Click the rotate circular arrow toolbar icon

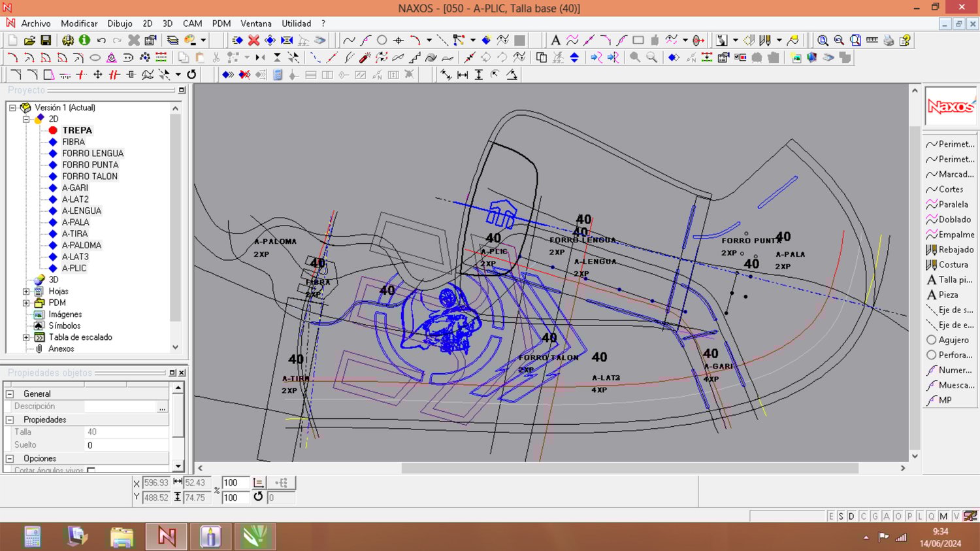coord(191,75)
